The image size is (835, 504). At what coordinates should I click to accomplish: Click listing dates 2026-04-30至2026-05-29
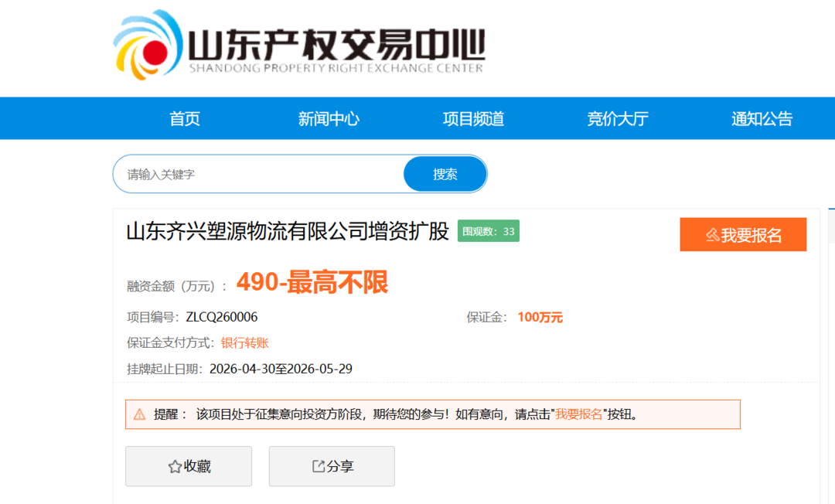point(281,369)
